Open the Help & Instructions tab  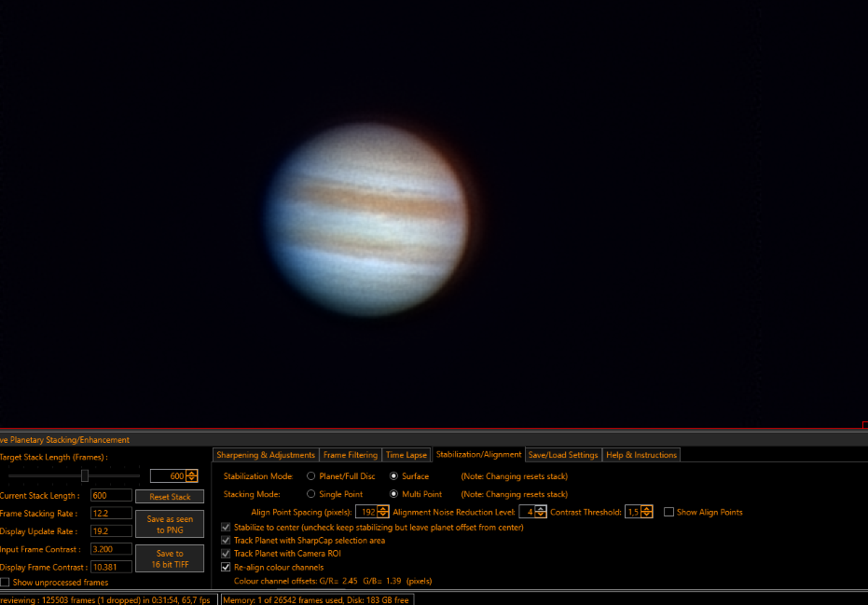641,455
